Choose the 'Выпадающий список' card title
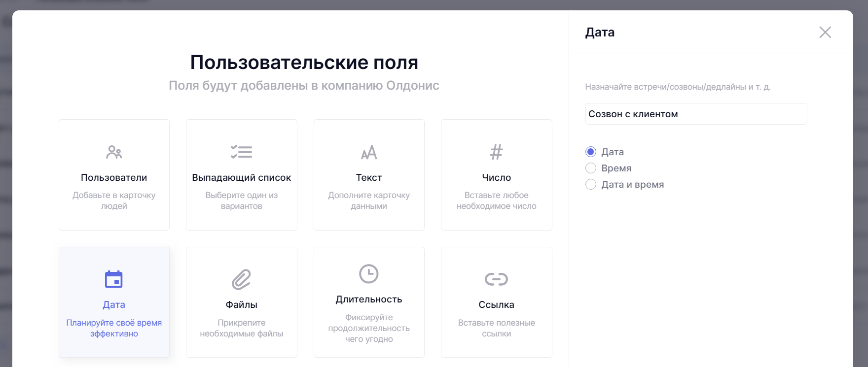Image resolution: width=868 pixels, height=367 pixels. 241,177
